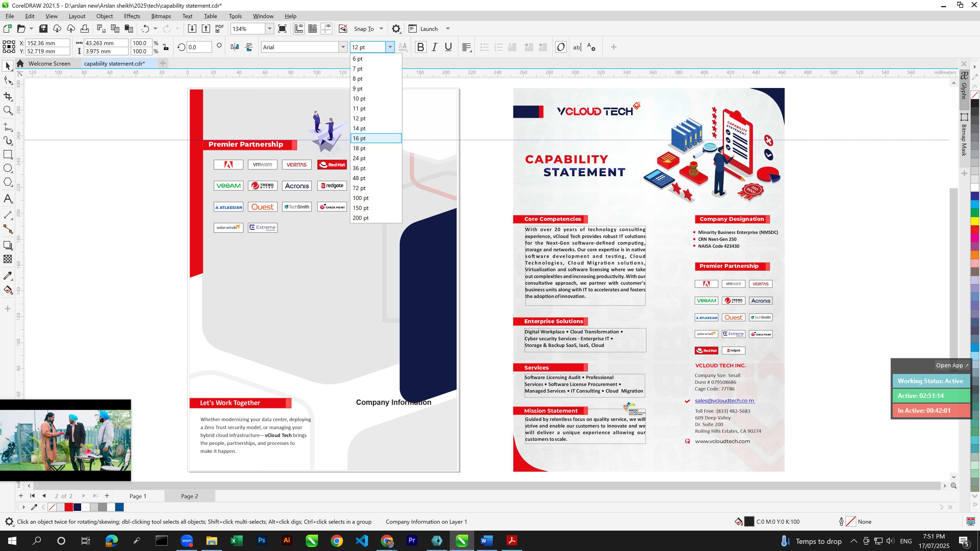Choose 16 pt from size list
980x551 pixels.
pos(375,139)
